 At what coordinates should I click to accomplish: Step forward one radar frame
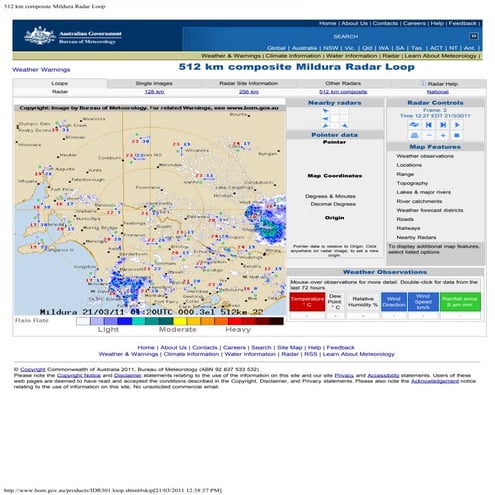pos(443,125)
